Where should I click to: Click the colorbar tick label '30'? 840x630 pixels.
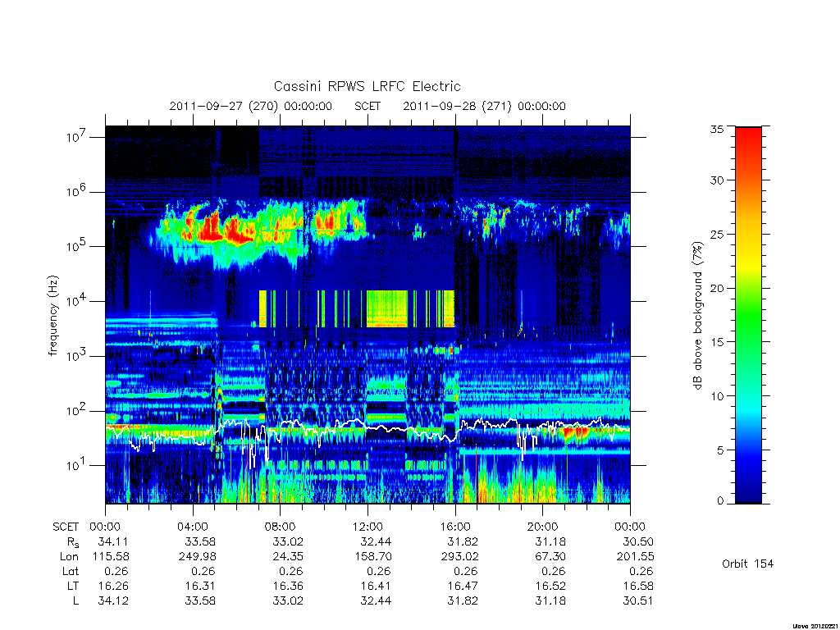pyautogui.click(x=716, y=180)
